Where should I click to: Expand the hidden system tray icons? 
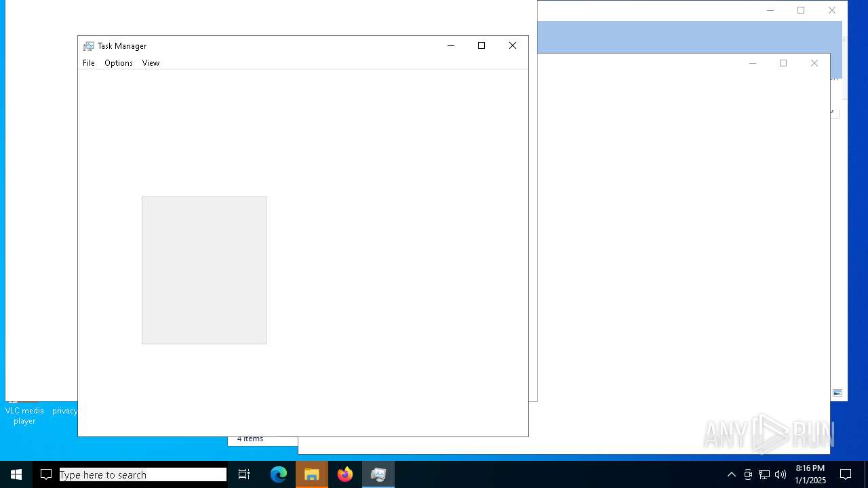click(x=732, y=474)
